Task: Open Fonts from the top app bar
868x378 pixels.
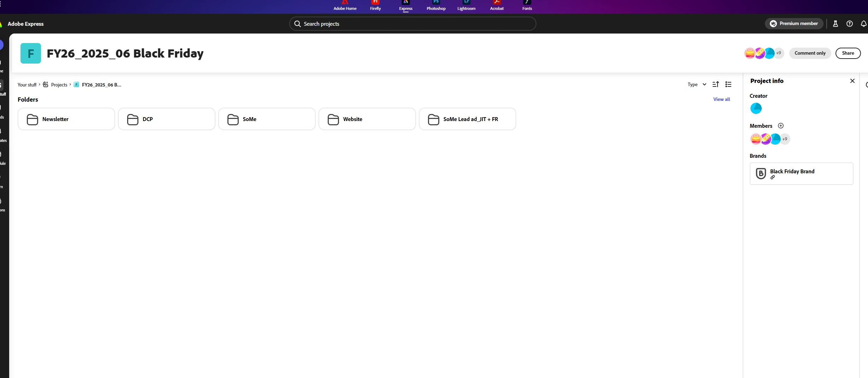Action: pyautogui.click(x=527, y=6)
